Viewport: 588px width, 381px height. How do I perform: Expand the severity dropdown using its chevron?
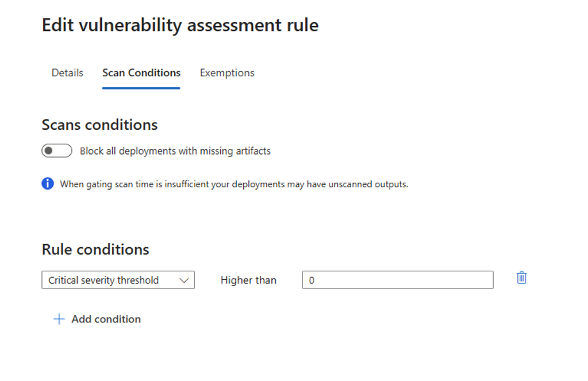click(184, 280)
